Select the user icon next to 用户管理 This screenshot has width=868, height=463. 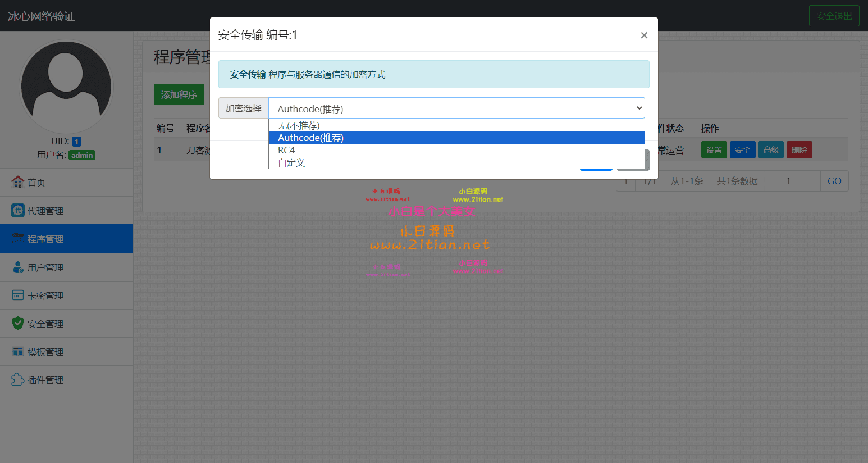coord(19,267)
